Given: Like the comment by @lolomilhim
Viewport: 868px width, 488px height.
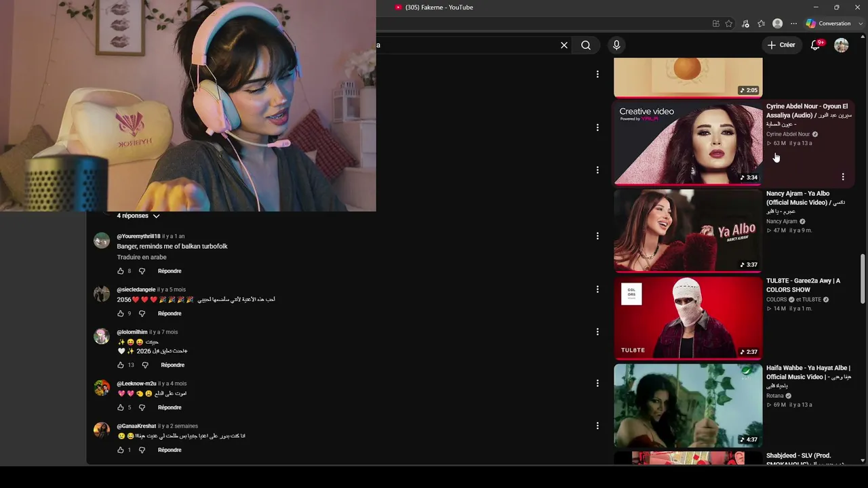Looking at the screenshot, I should click(121, 365).
